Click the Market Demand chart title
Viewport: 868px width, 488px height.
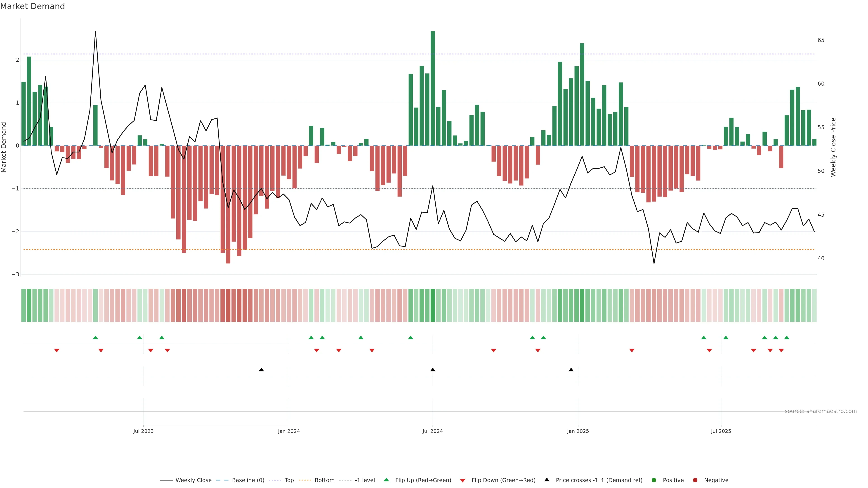(x=32, y=6)
